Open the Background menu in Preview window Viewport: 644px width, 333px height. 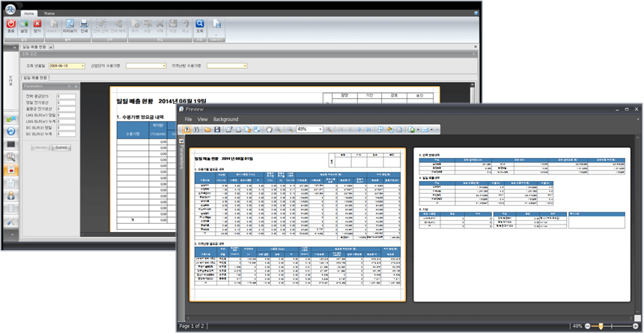pyautogui.click(x=225, y=119)
